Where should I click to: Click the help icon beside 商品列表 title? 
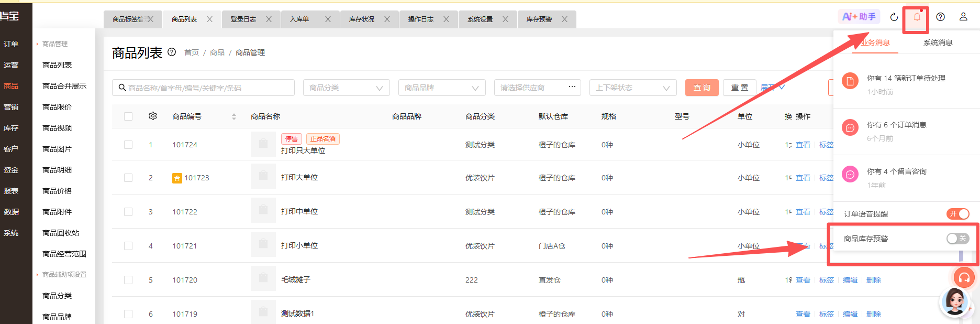172,52
